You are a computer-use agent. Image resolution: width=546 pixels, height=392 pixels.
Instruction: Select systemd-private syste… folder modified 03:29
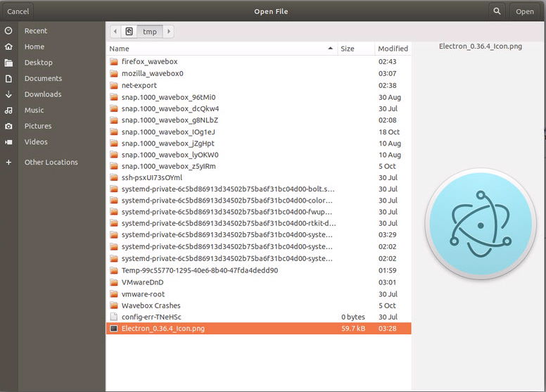click(x=258, y=235)
